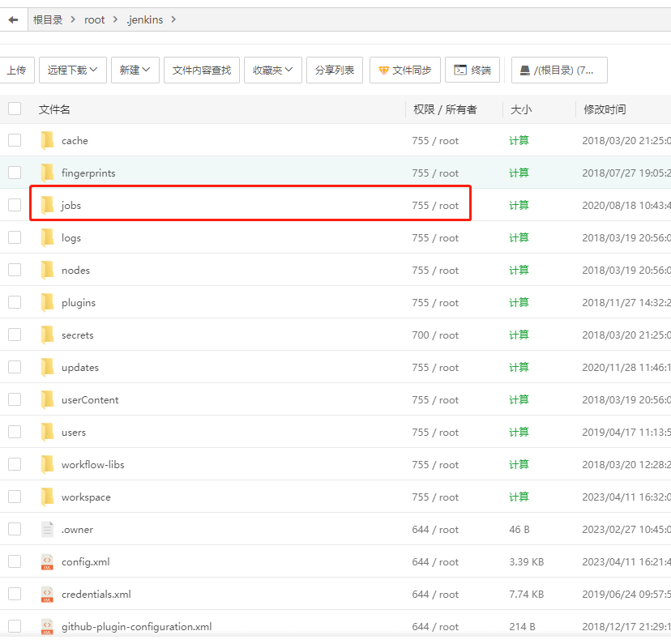
Task: Click the chevron after 根目录 in path
Action: pos(73,19)
